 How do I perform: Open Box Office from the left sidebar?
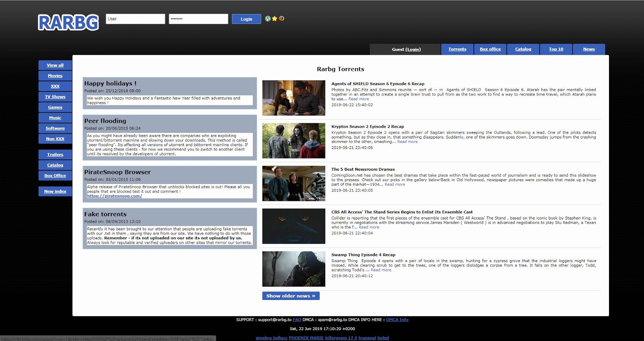coord(55,176)
